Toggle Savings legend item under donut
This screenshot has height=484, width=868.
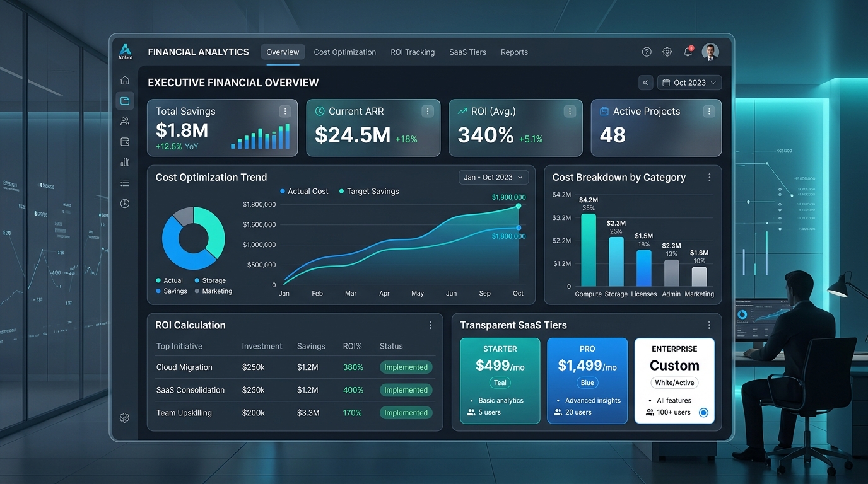[x=172, y=291]
